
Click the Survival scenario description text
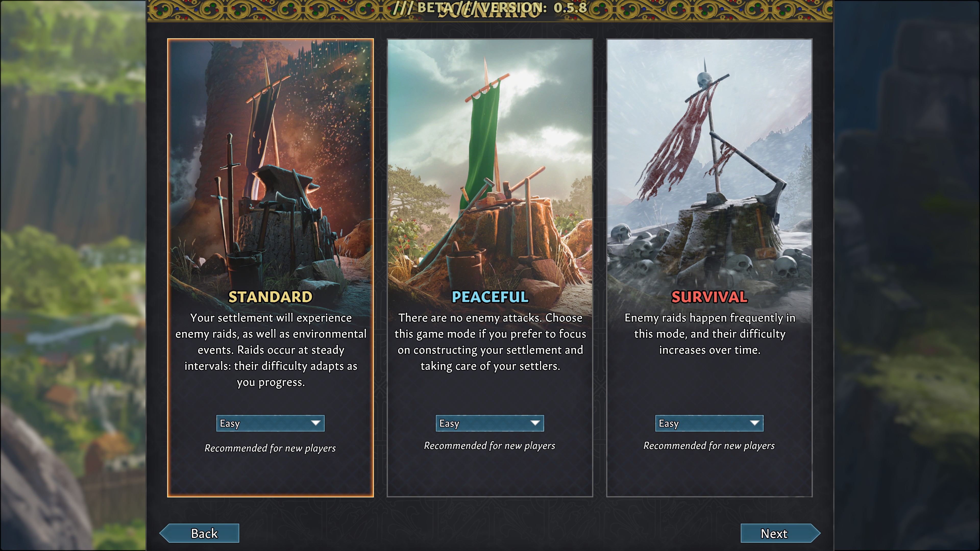[709, 333]
